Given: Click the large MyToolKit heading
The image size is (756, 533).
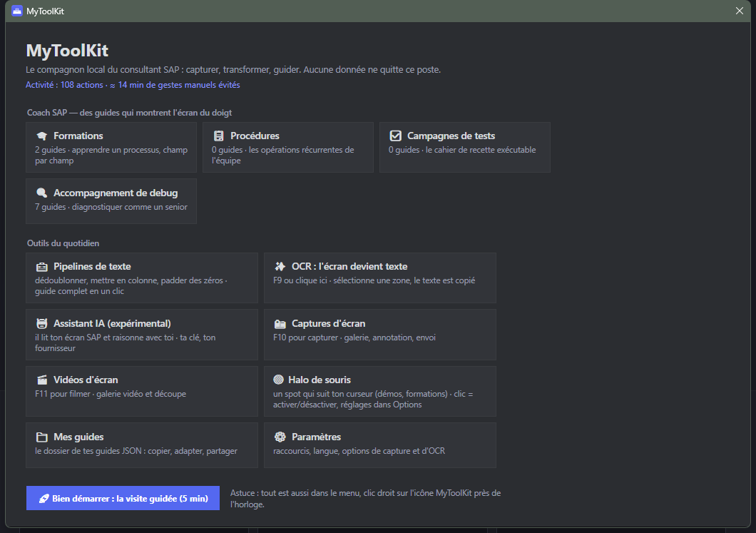Looking at the screenshot, I should pos(67,50).
